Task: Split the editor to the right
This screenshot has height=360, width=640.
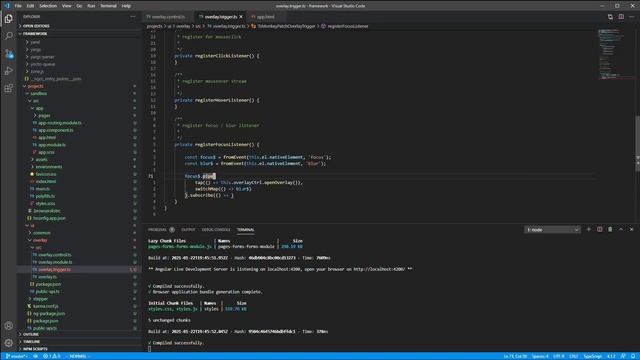Action: click(621, 17)
